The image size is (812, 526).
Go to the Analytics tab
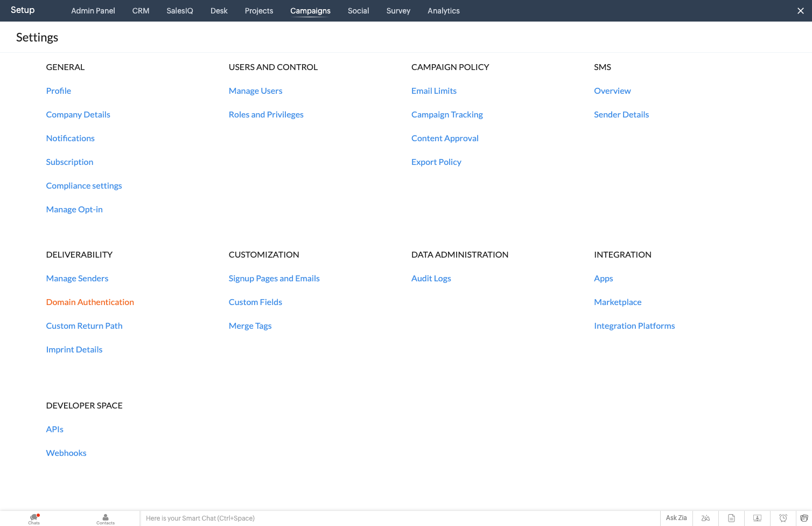tap(444, 11)
